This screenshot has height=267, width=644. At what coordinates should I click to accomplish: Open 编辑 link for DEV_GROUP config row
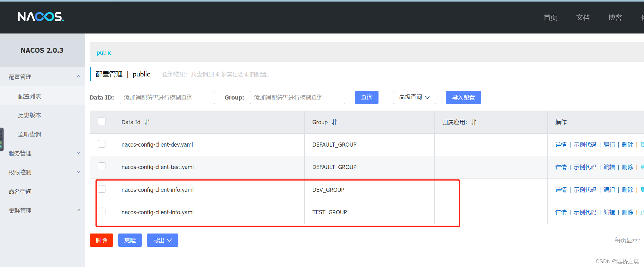click(609, 190)
